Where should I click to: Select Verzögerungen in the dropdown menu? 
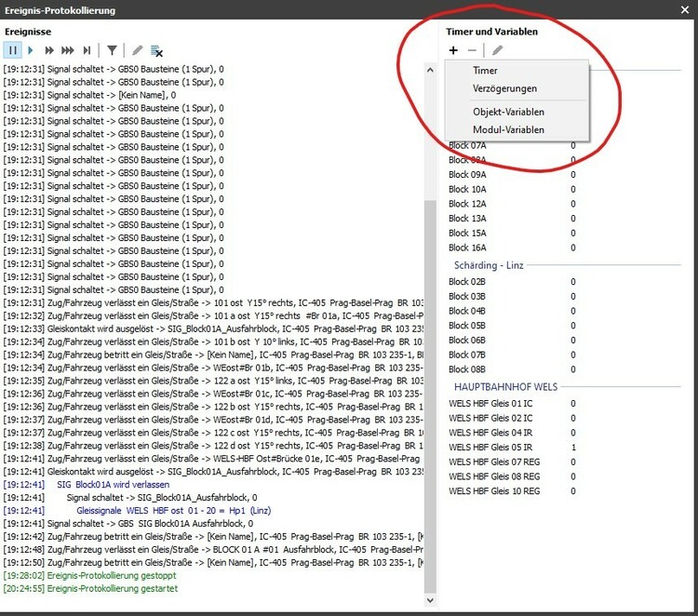click(x=504, y=88)
